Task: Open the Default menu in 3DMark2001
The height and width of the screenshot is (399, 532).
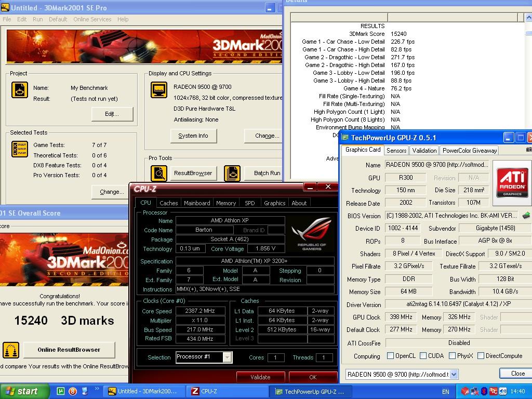Action: 58,19
